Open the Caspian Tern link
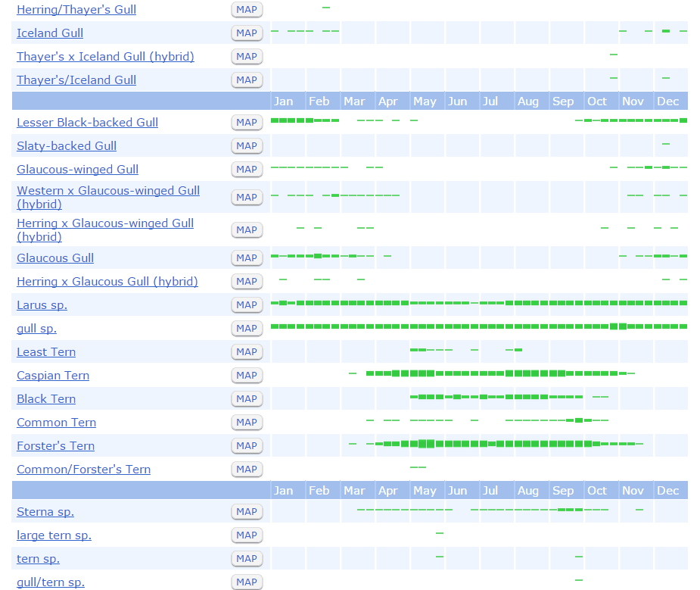 tap(53, 376)
